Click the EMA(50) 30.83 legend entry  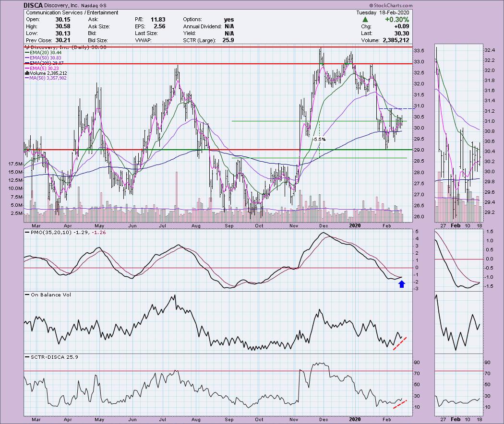43,58
